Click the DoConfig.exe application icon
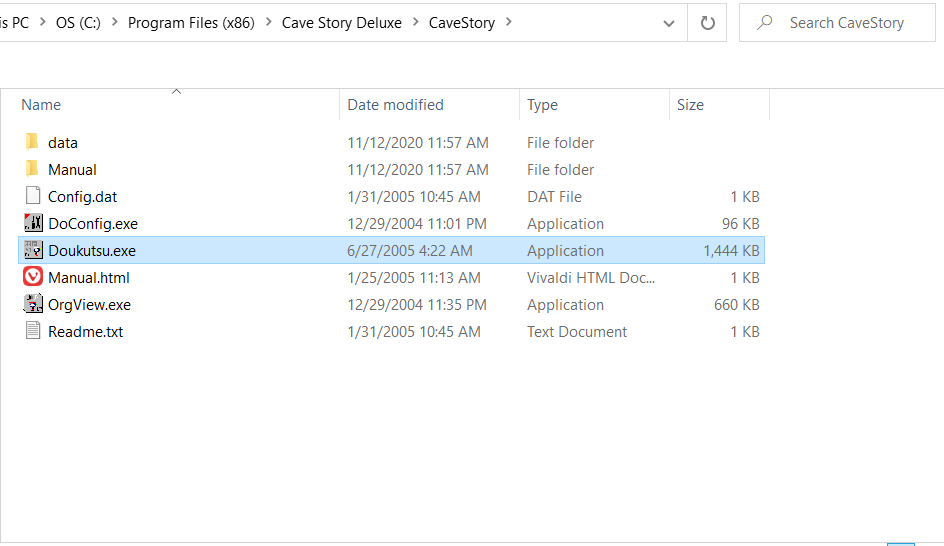 click(32, 223)
